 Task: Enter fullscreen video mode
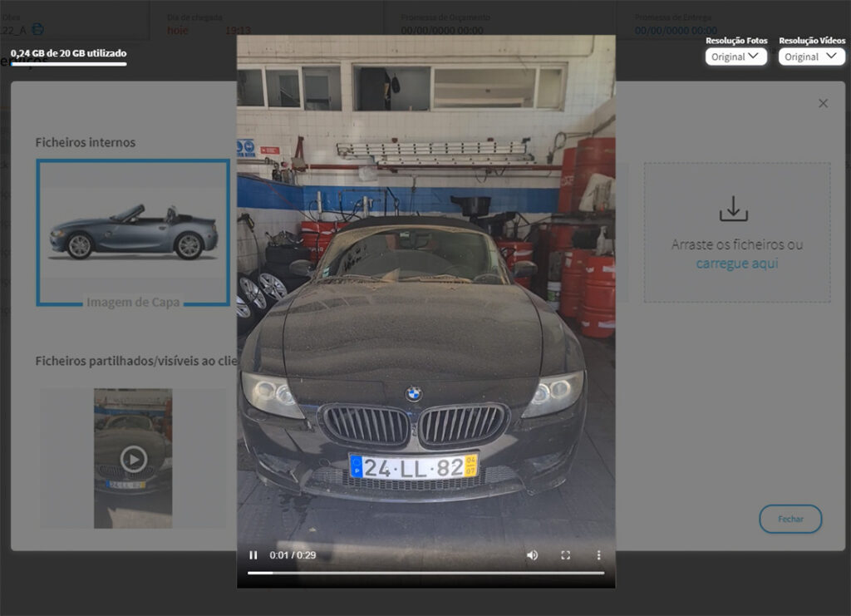pos(565,555)
